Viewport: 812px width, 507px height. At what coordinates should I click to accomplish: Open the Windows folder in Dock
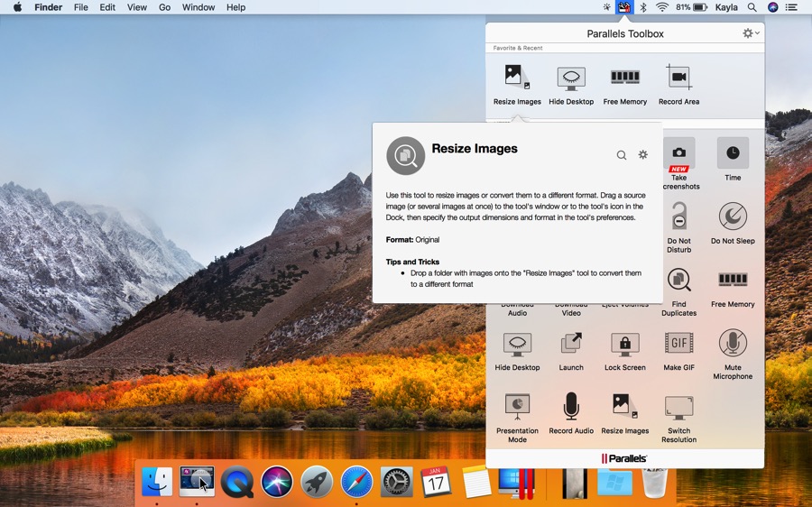pyautogui.click(x=614, y=484)
